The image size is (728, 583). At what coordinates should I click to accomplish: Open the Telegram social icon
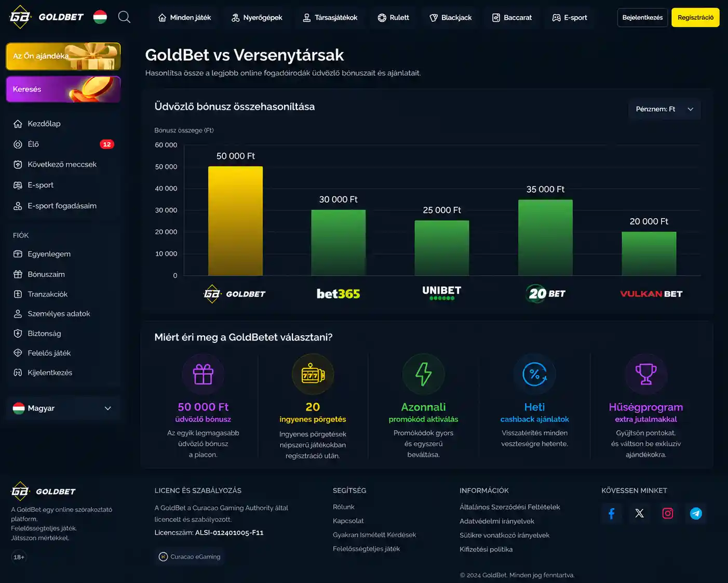pyautogui.click(x=696, y=513)
